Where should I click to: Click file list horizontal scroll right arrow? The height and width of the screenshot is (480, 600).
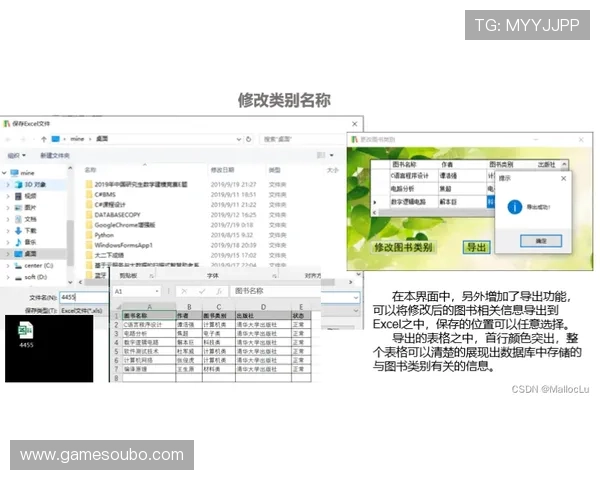point(350,282)
